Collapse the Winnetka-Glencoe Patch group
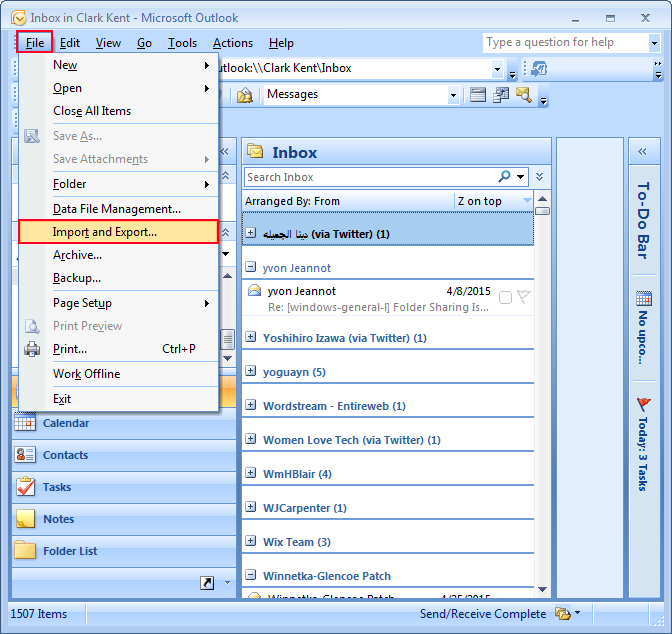This screenshot has width=672, height=634. [250, 574]
